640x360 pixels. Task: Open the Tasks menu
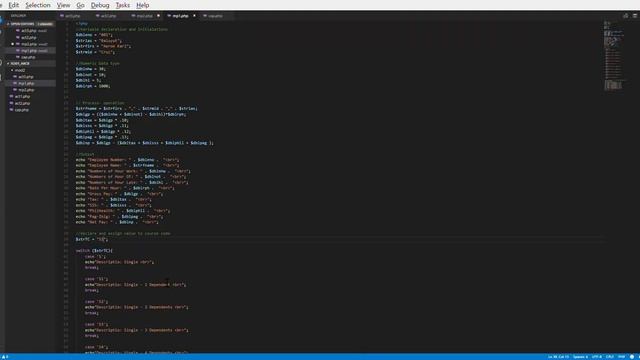point(122,5)
